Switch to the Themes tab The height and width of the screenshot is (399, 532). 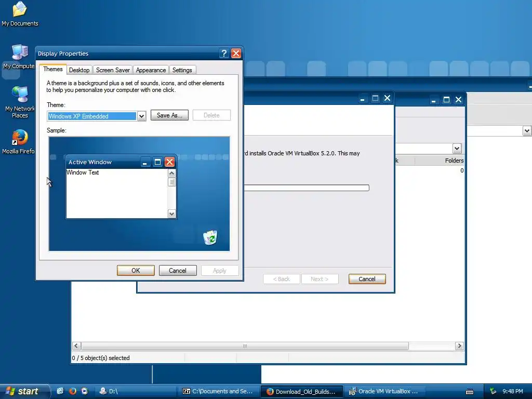click(x=53, y=69)
